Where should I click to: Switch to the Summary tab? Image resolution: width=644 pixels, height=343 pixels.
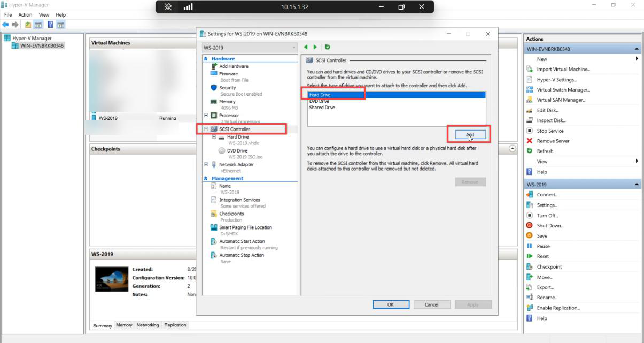[x=103, y=325]
